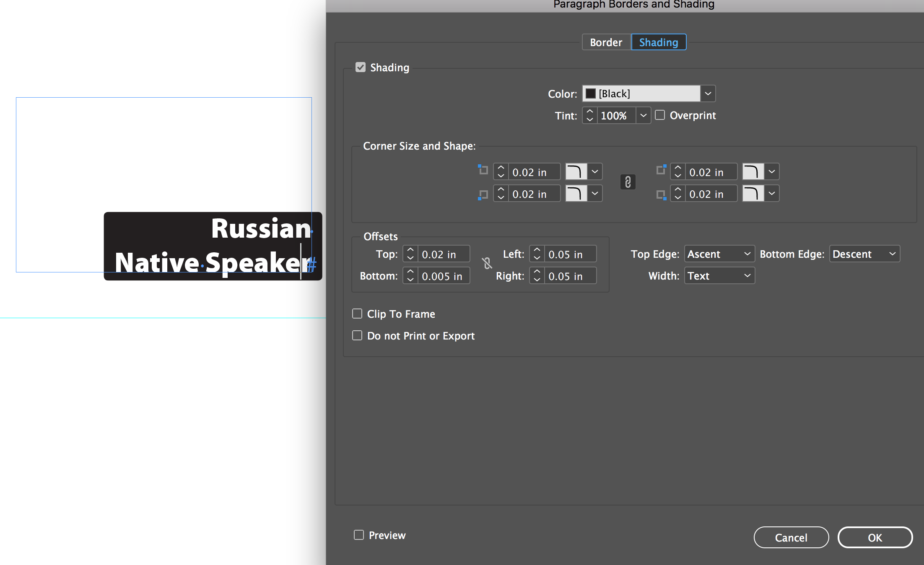This screenshot has height=565, width=924.
Task: Turn on the Preview checkbox
Action: [359, 535]
